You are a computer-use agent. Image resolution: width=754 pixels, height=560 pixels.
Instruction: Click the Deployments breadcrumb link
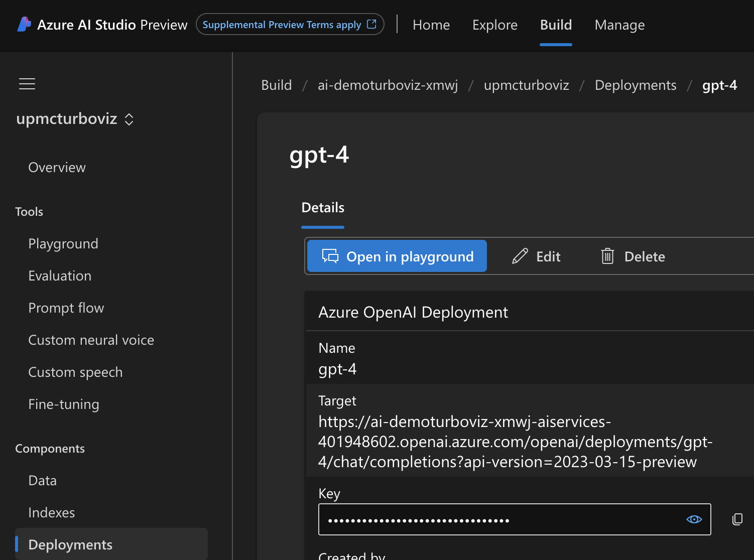point(636,85)
